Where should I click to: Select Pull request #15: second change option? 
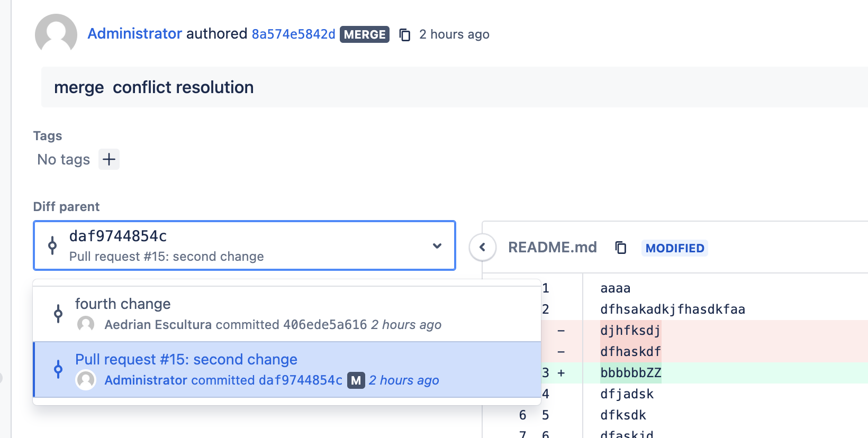pyautogui.click(x=287, y=369)
